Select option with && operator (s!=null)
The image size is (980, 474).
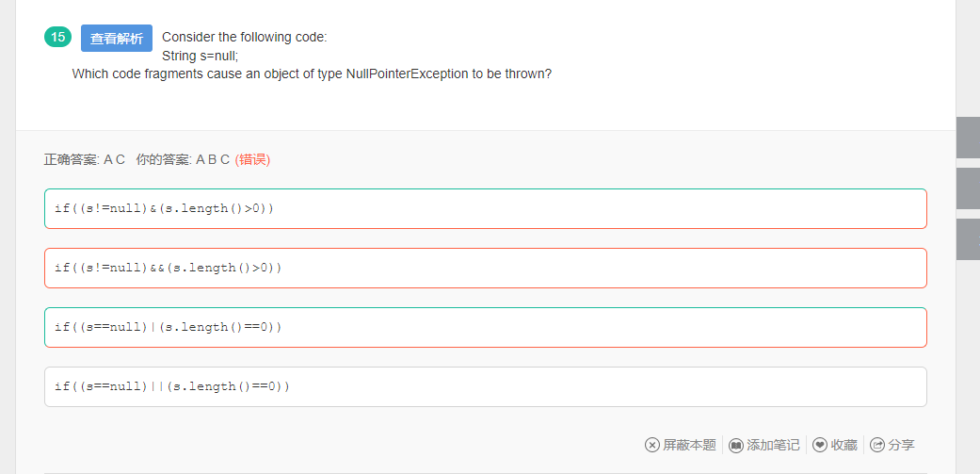tap(486, 268)
